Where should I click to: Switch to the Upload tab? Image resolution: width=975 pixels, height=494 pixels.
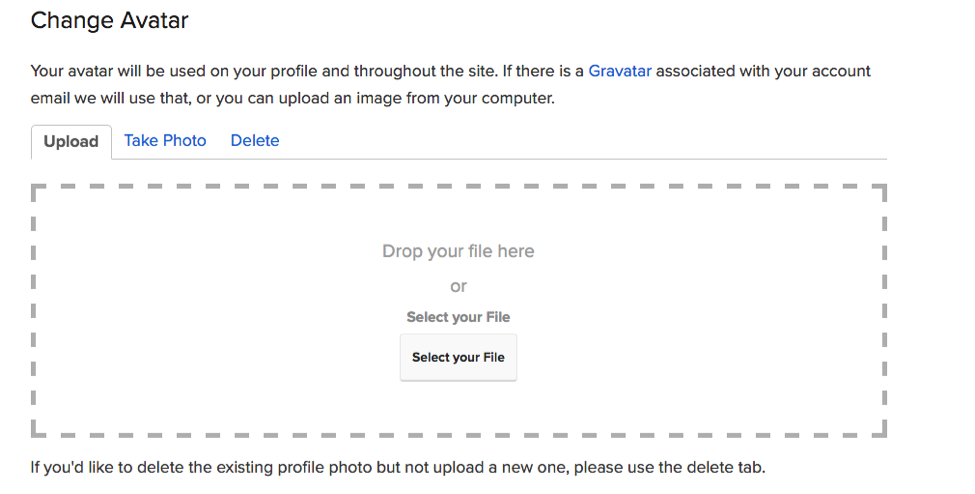point(71,141)
